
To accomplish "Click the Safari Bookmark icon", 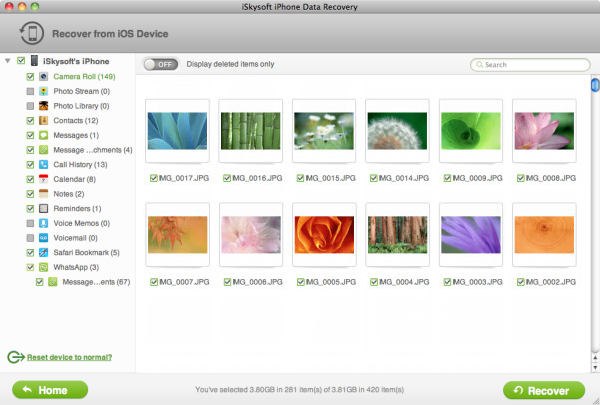I will (x=44, y=253).
